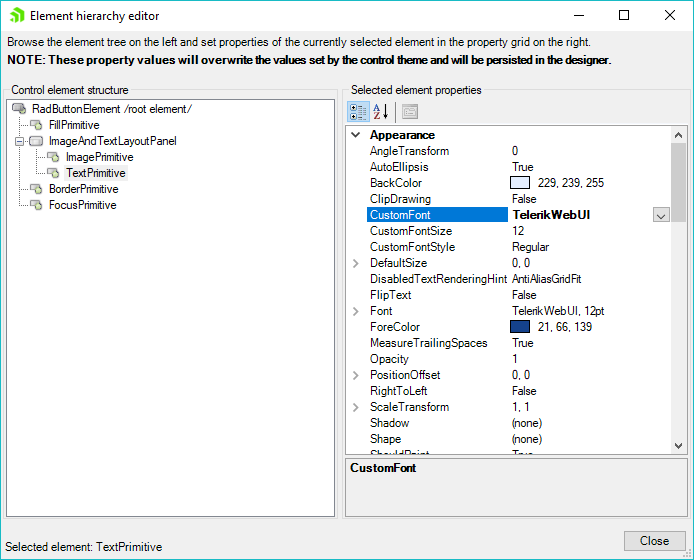The height and width of the screenshot is (560, 694).
Task: Click the property grid scrollbar thumb
Action: coord(678,182)
